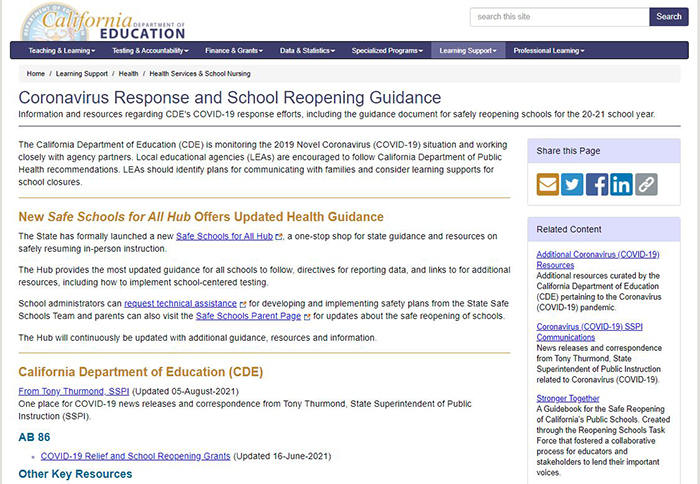Expand the Specialized Programs menu
Image resolution: width=700 pixels, height=484 pixels.
pyautogui.click(x=387, y=50)
